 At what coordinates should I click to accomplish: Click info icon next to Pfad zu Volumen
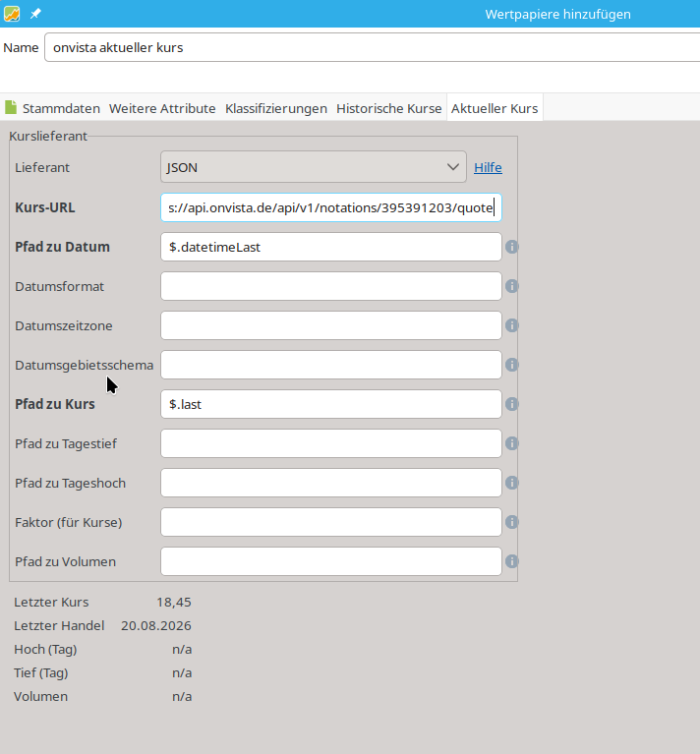(x=511, y=561)
